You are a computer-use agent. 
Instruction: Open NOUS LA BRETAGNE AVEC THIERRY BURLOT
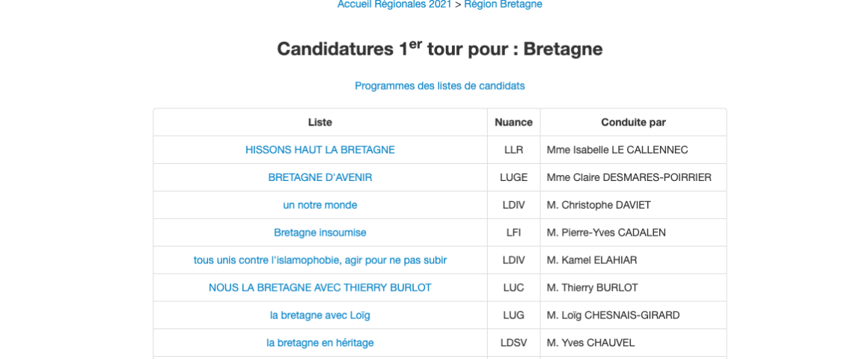(x=320, y=288)
